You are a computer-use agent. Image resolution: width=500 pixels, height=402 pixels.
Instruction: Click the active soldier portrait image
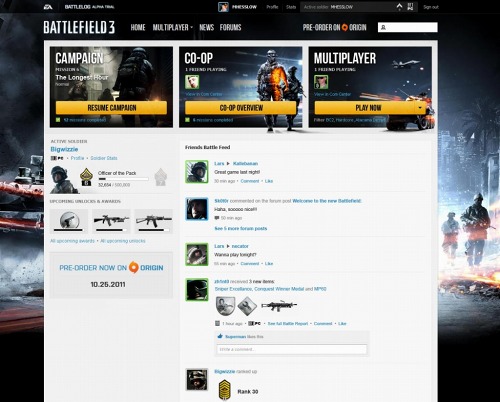[64, 180]
